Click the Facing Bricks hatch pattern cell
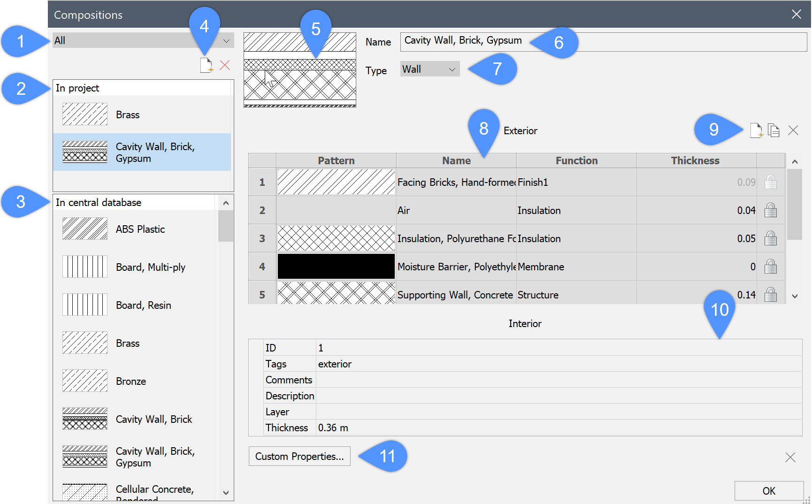The image size is (812, 504). (x=336, y=182)
